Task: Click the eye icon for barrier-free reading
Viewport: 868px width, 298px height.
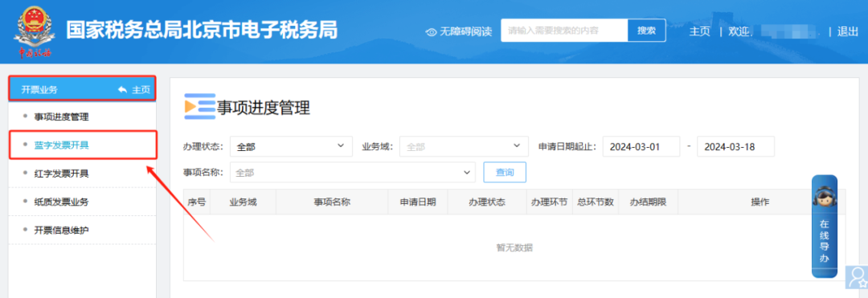Action: tap(432, 32)
